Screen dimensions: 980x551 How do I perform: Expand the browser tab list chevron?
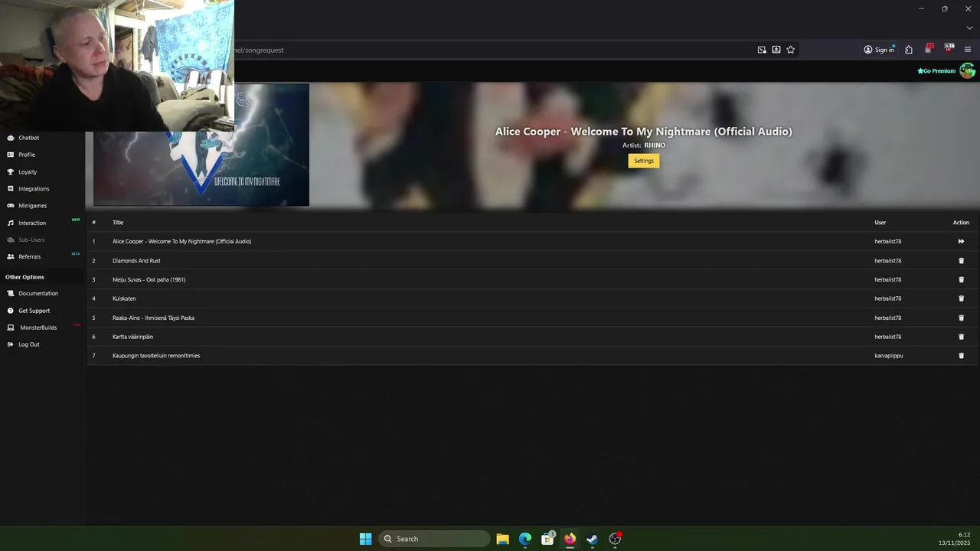(969, 28)
